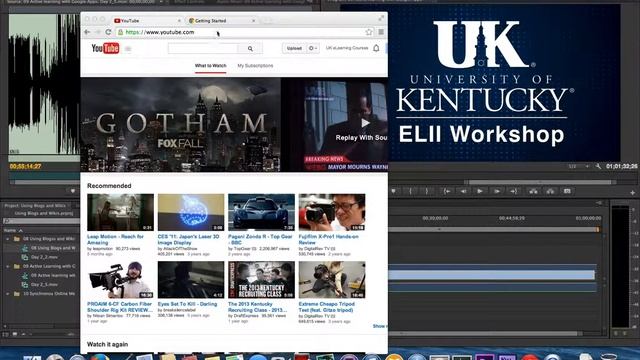The width and height of the screenshot is (640, 360).
Task: Click Mark Out in Program monitor
Action: pyautogui.click(x=427, y=191)
